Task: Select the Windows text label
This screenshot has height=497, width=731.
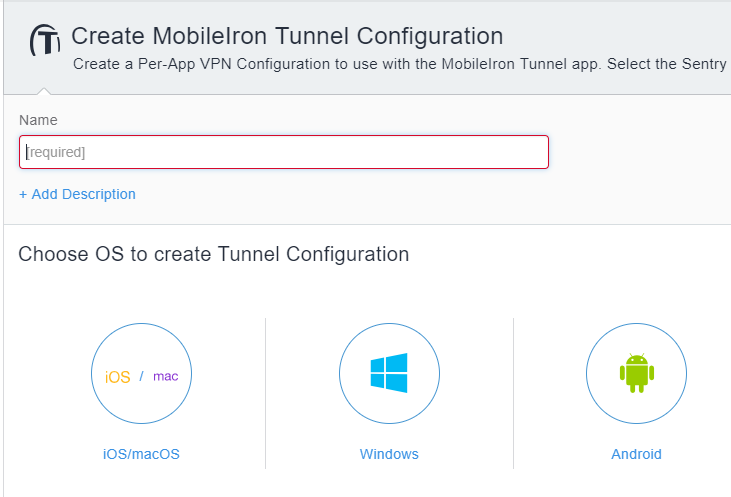Action: (x=389, y=454)
